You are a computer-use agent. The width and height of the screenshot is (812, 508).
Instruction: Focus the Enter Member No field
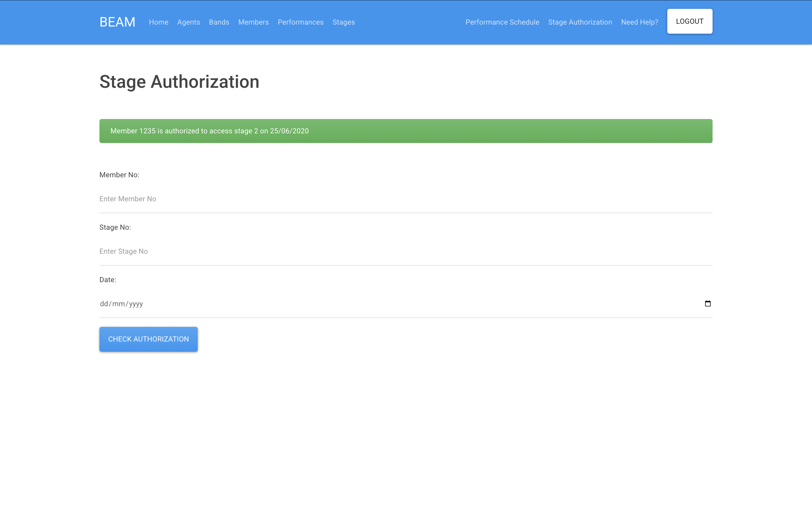[x=405, y=199]
